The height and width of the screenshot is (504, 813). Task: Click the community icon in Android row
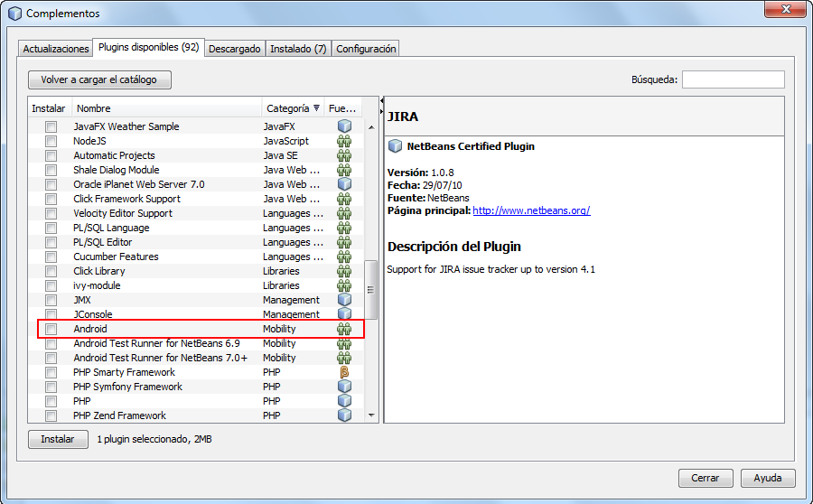pyautogui.click(x=343, y=329)
